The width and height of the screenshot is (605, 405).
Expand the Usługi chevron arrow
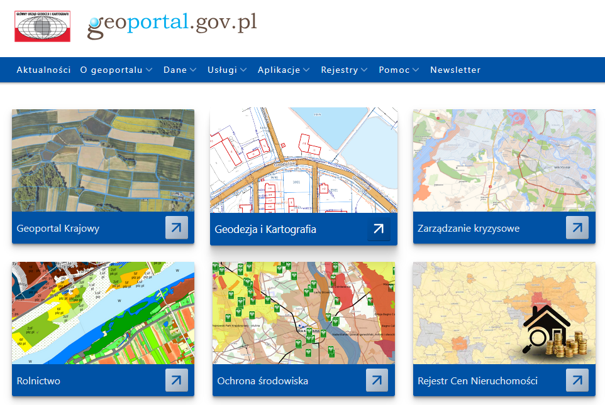(243, 70)
